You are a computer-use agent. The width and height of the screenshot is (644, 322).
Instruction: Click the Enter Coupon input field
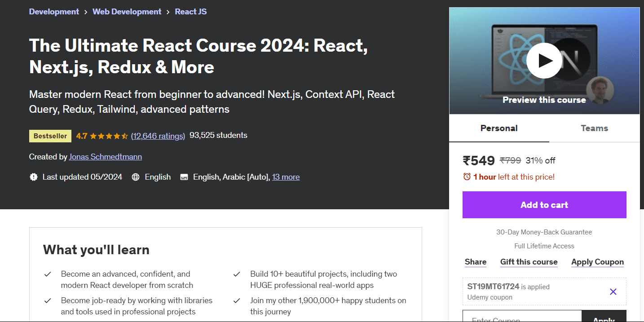point(522,318)
